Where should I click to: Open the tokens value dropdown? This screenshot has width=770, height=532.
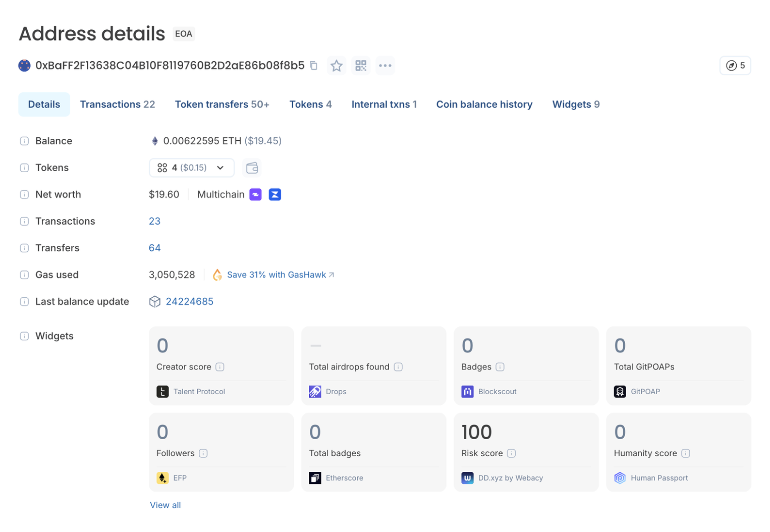tap(191, 168)
